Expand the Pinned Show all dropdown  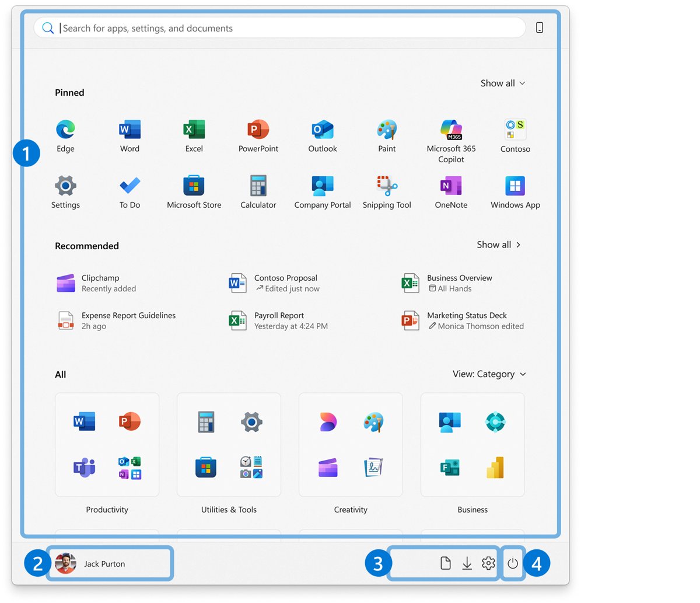pos(503,83)
